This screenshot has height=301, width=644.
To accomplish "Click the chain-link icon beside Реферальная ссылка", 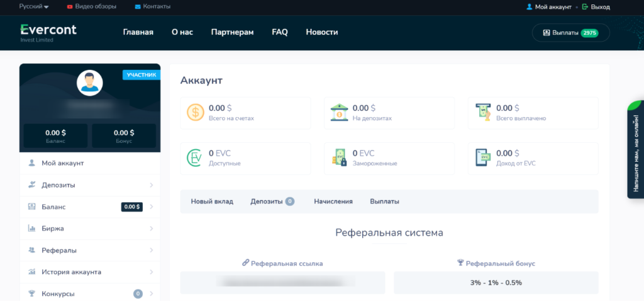I will coord(246,263).
